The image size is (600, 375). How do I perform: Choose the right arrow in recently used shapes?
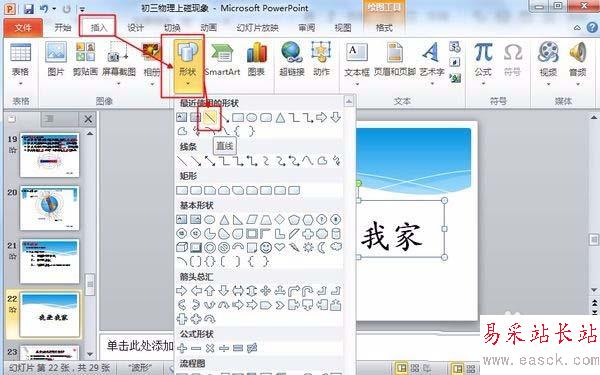pyautogui.click(x=321, y=117)
